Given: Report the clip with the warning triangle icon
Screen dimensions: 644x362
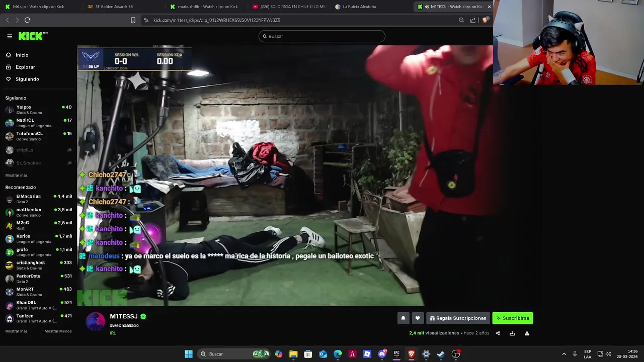Looking at the screenshot, I should (527, 333).
